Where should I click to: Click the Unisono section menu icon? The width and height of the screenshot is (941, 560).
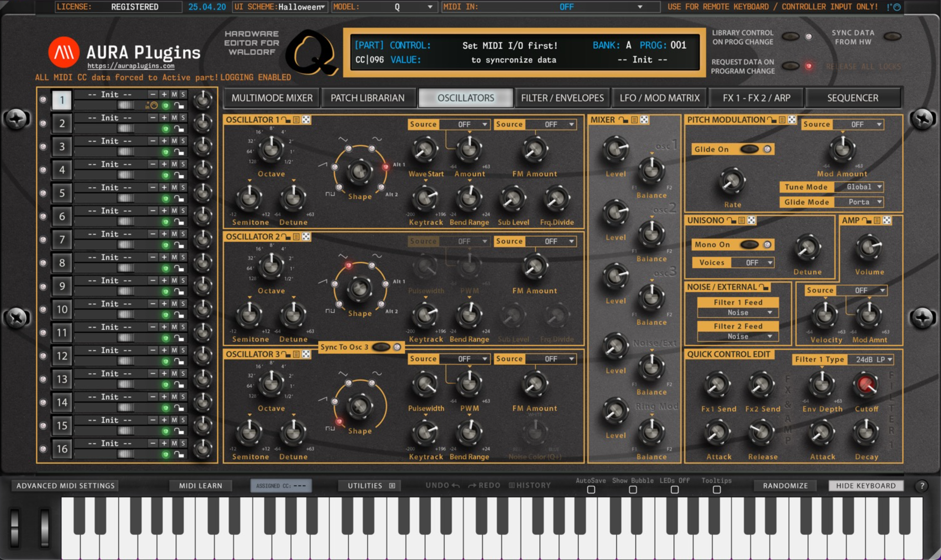(742, 220)
